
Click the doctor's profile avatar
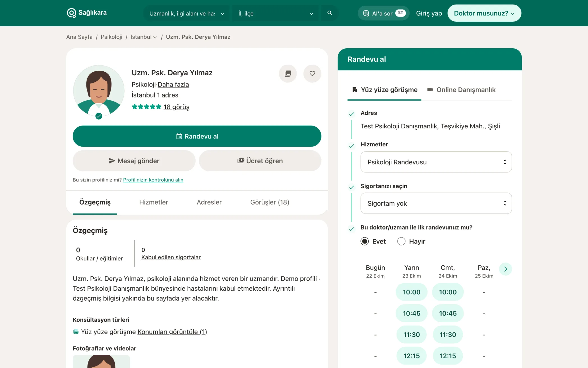click(99, 91)
